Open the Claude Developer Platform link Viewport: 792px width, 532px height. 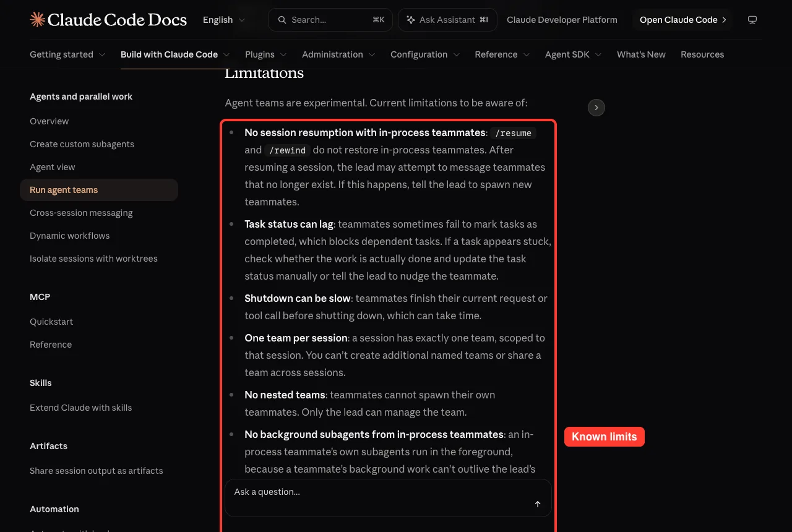coord(562,20)
